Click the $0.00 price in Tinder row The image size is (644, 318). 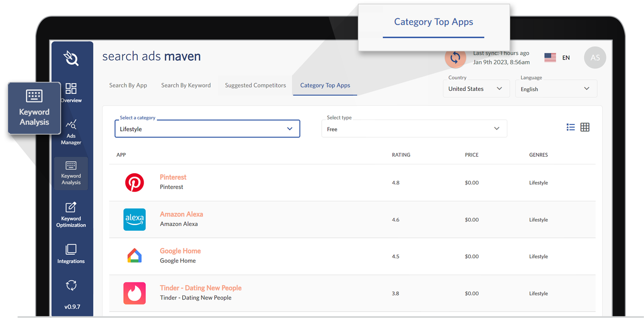pyautogui.click(x=472, y=293)
